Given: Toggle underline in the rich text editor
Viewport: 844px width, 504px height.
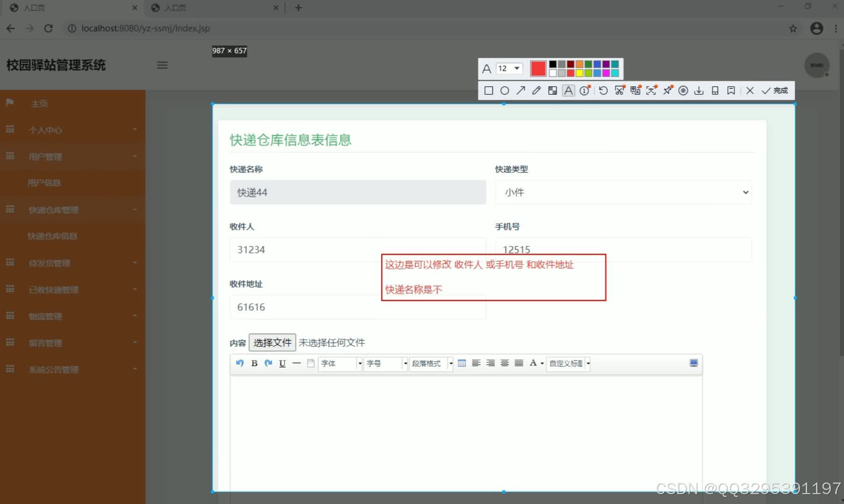Looking at the screenshot, I should [282, 364].
